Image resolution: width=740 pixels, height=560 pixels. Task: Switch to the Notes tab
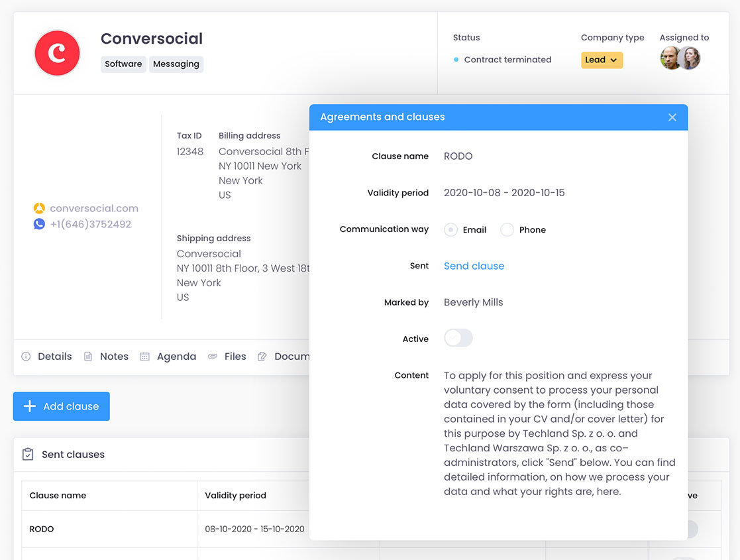[x=106, y=357]
